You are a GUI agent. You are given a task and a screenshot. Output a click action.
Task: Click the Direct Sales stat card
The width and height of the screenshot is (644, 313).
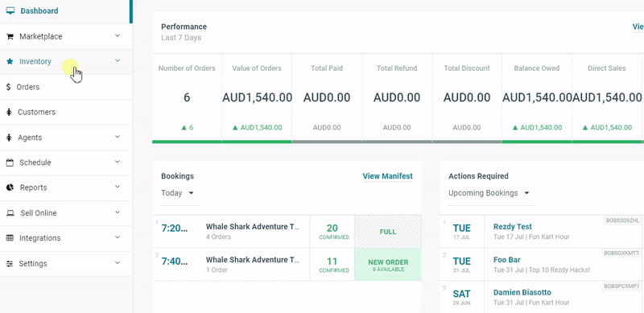607,98
